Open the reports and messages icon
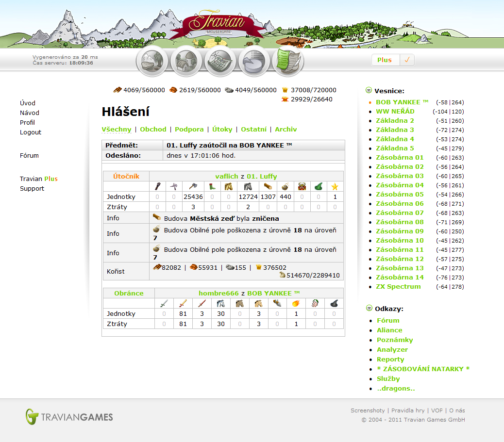Screen dimensions: 504x442 pyautogui.click(x=288, y=60)
